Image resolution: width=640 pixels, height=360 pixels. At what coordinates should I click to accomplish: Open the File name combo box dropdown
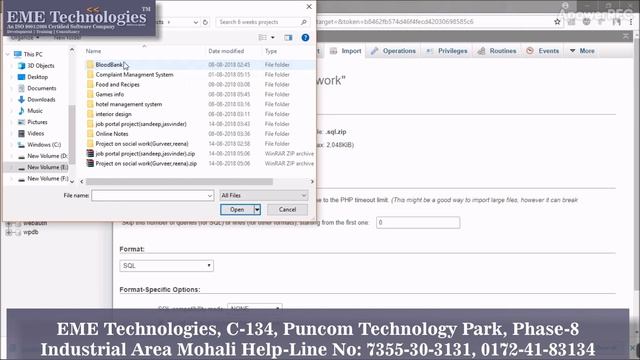coord(210,196)
